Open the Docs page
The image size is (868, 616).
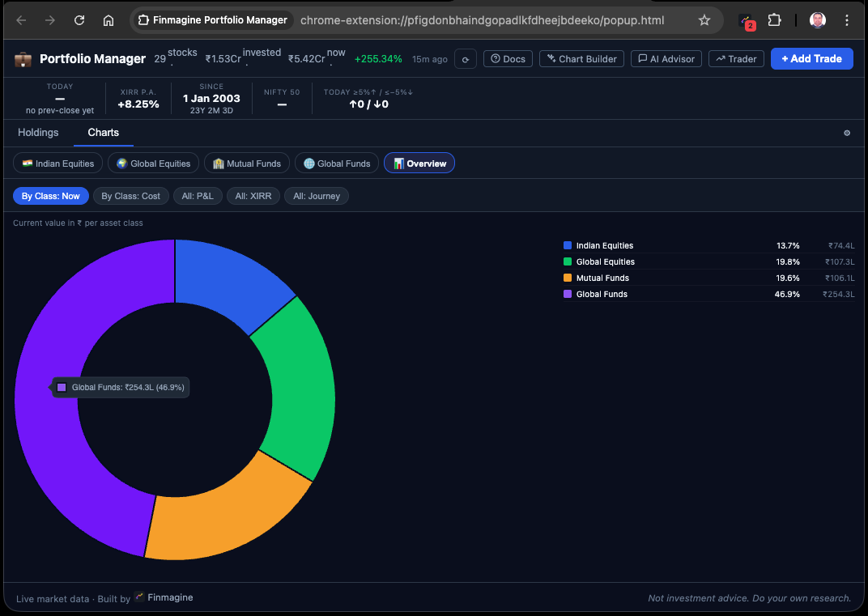tap(508, 58)
